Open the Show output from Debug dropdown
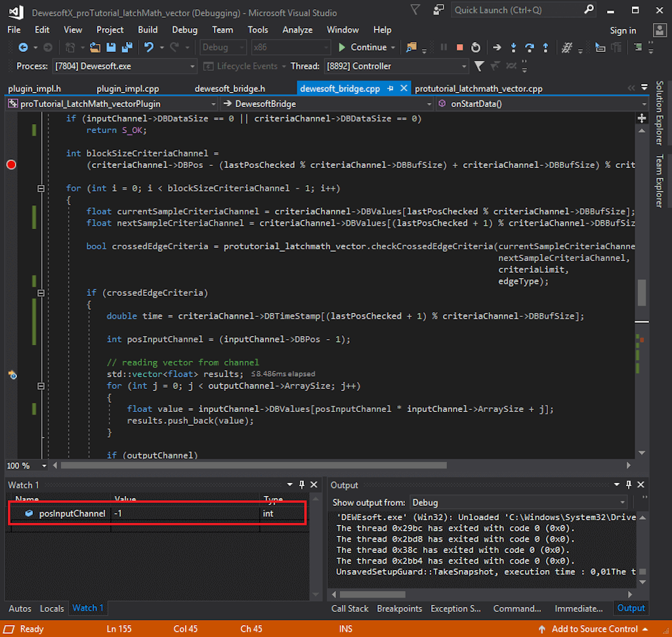This screenshot has width=672, height=637. (x=518, y=503)
